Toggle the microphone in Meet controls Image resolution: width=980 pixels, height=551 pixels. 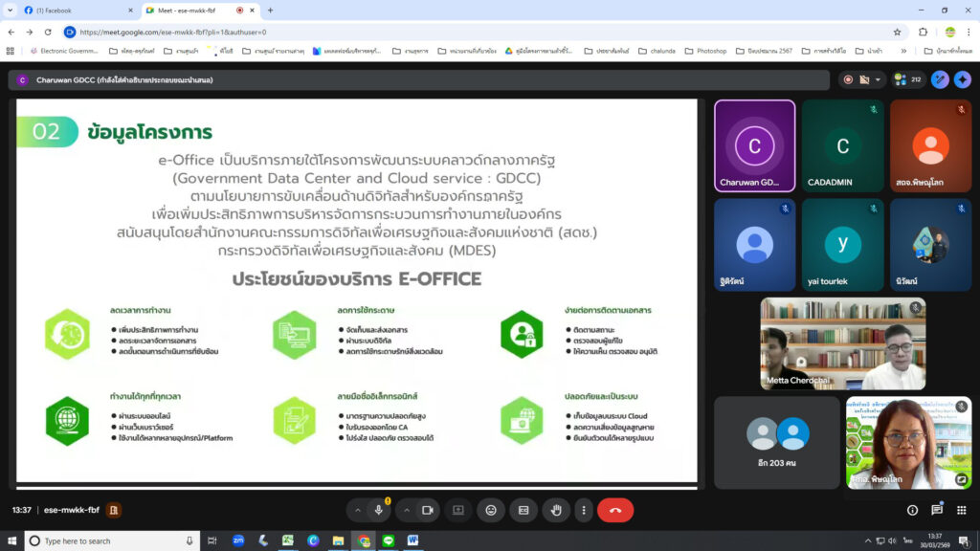[379, 510]
